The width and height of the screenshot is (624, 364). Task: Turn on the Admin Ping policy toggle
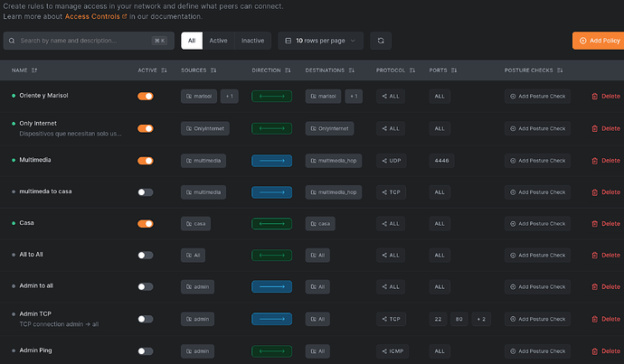(x=145, y=350)
